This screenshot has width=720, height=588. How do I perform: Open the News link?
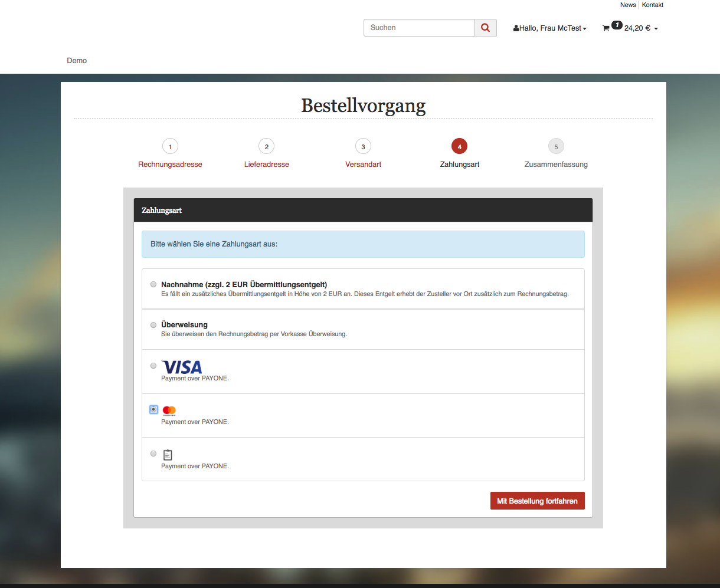pos(628,5)
